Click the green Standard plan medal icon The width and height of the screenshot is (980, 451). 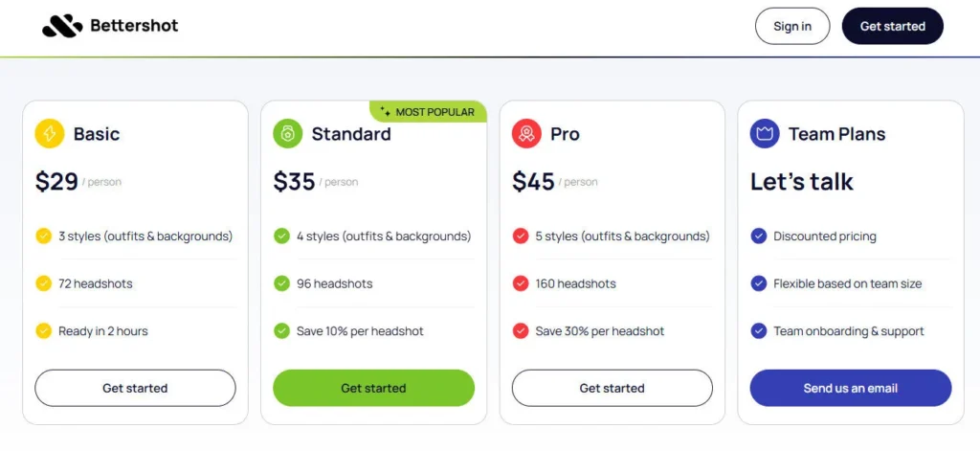pos(288,134)
